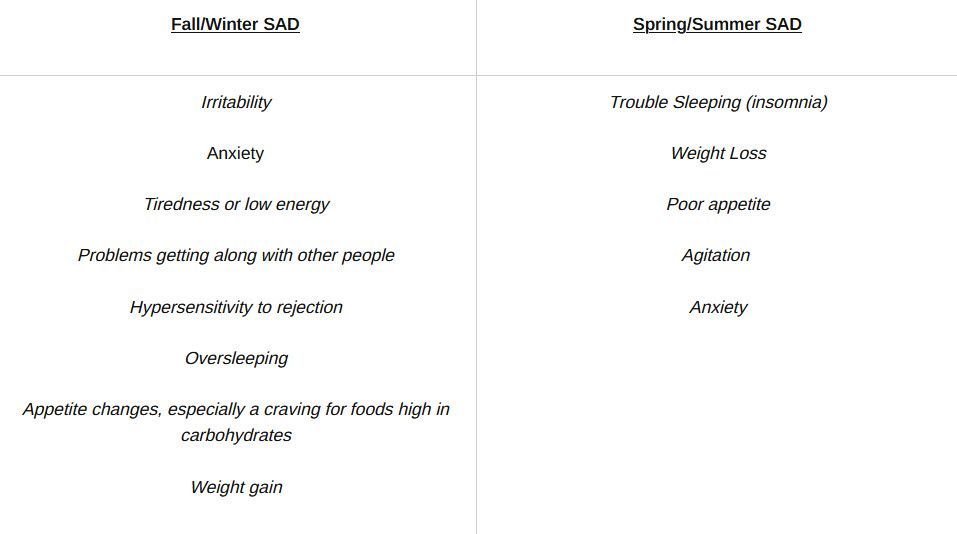Click Anxiety in the Spring/Summer column
Viewport: 957px width, 534px height.
(x=718, y=307)
